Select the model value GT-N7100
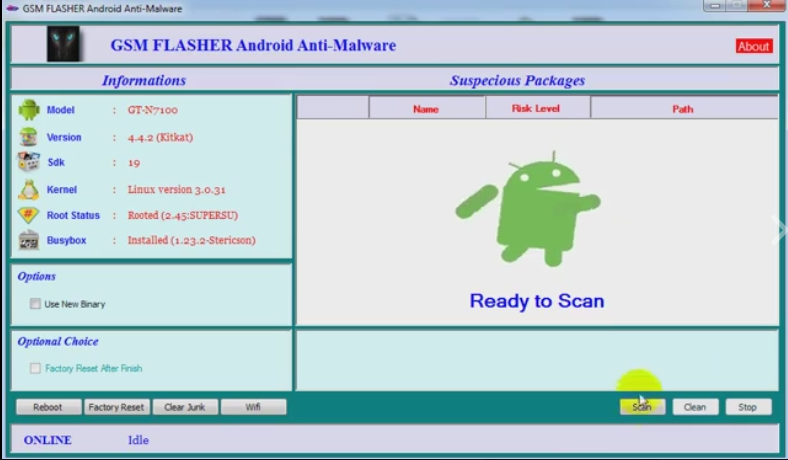The image size is (788, 460). click(x=153, y=110)
